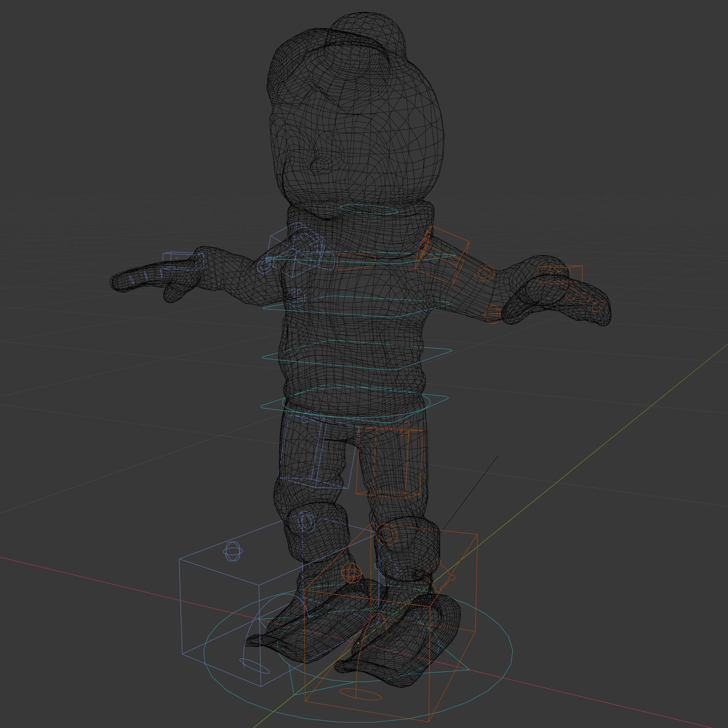Select the orange rounded-rectangle shoulder control

pos(356,261)
